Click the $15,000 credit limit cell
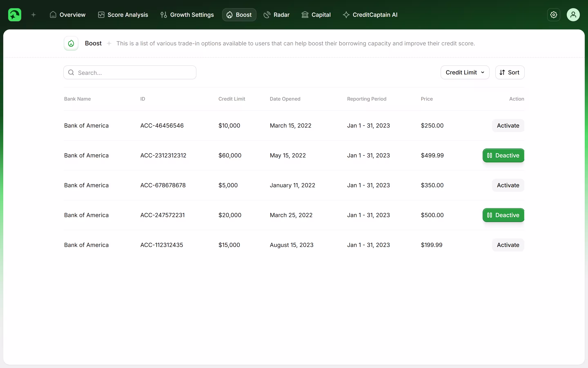 pyautogui.click(x=229, y=245)
